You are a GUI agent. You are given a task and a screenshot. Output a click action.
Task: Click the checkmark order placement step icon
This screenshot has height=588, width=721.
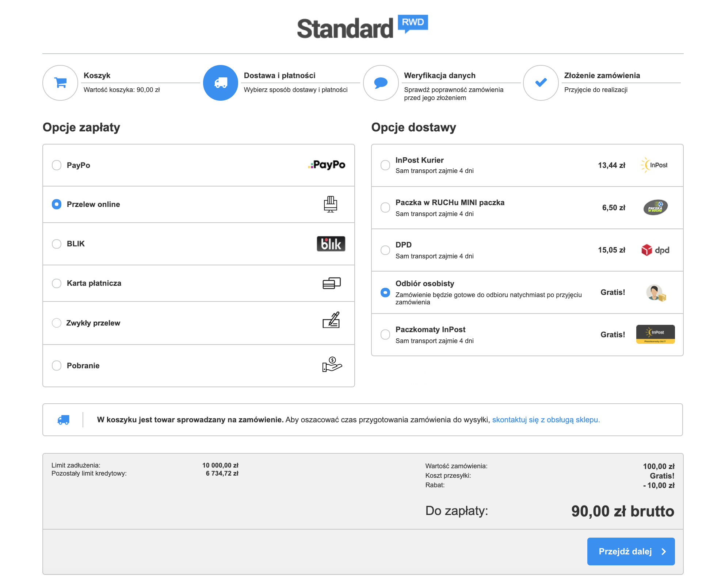point(541,83)
